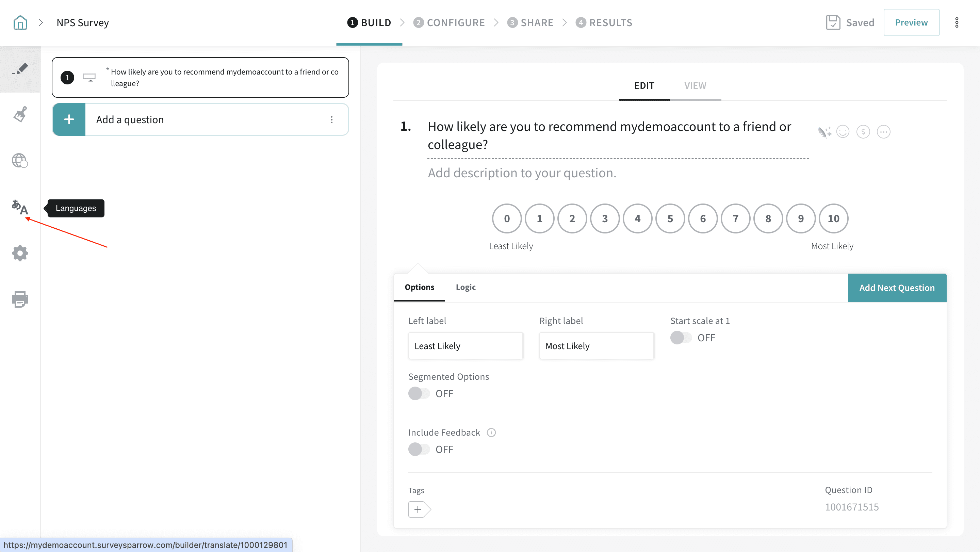Open the home icon in breadcrumb
This screenshot has height=552, width=980.
(20, 22)
